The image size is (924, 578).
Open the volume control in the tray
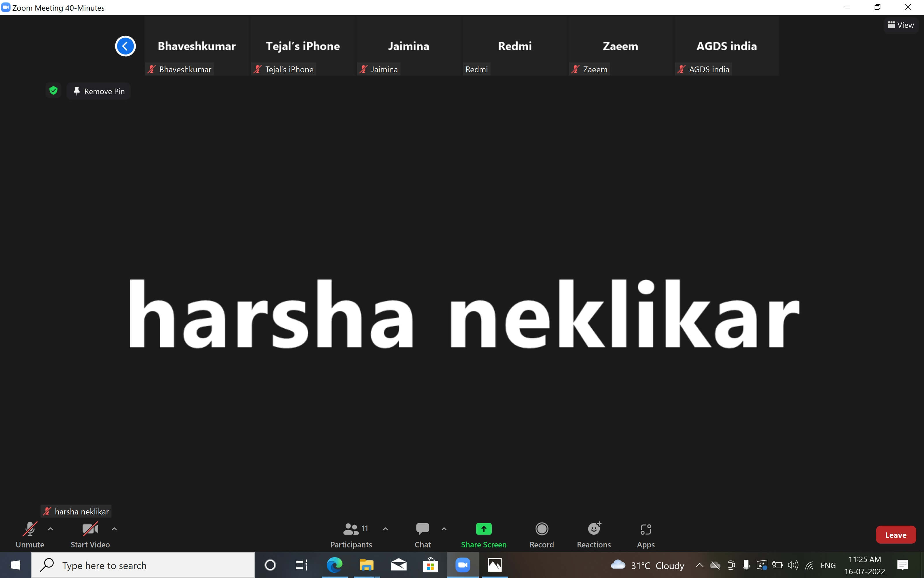793,565
